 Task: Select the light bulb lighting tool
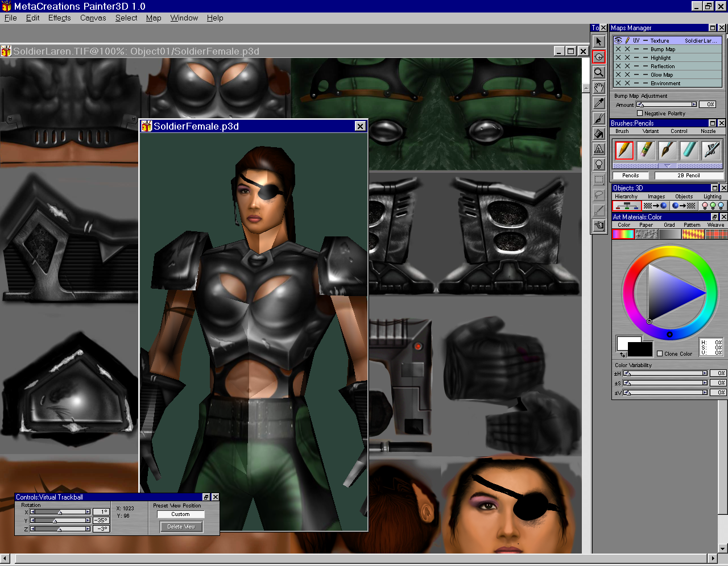pyautogui.click(x=599, y=164)
